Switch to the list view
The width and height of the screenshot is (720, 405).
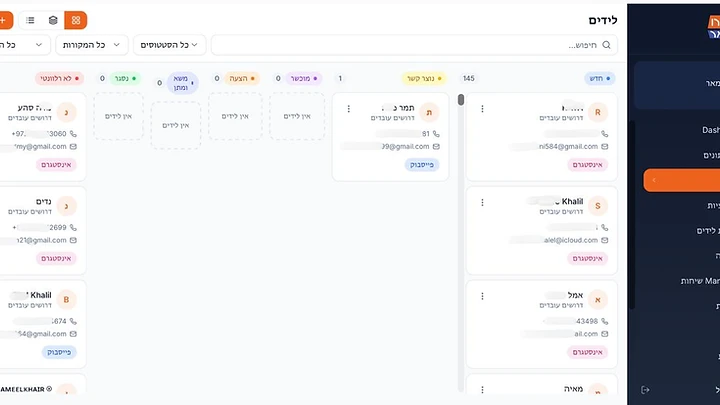click(x=30, y=20)
